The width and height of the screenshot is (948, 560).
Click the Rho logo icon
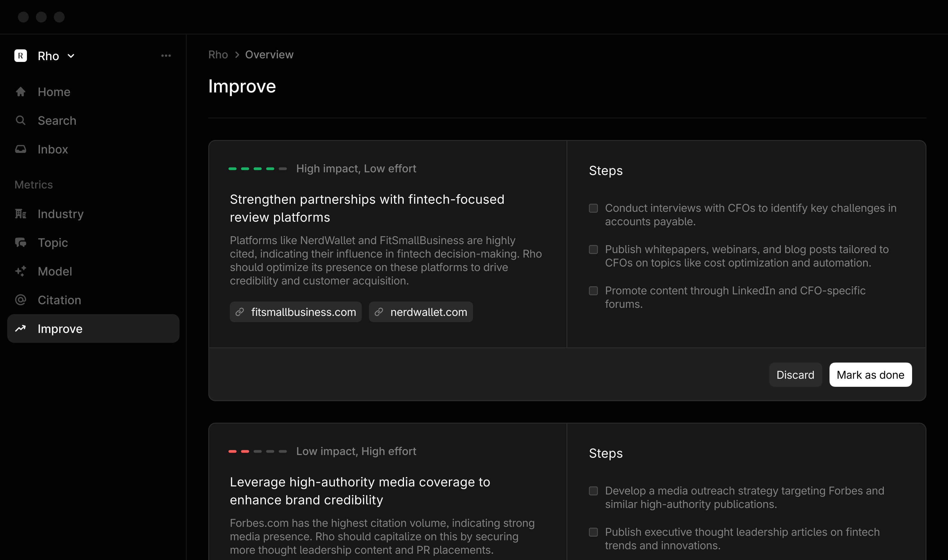click(x=21, y=56)
